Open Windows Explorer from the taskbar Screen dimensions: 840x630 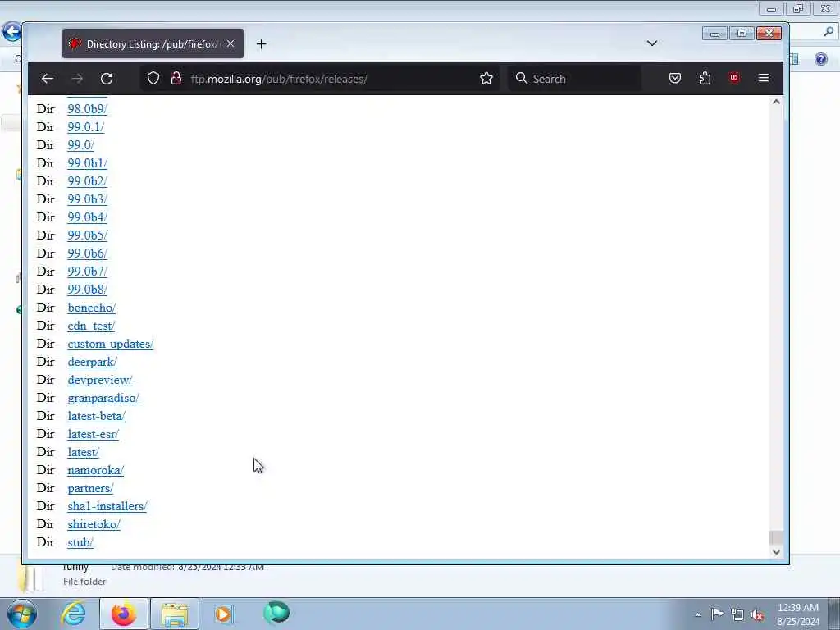(x=175, y=614)
